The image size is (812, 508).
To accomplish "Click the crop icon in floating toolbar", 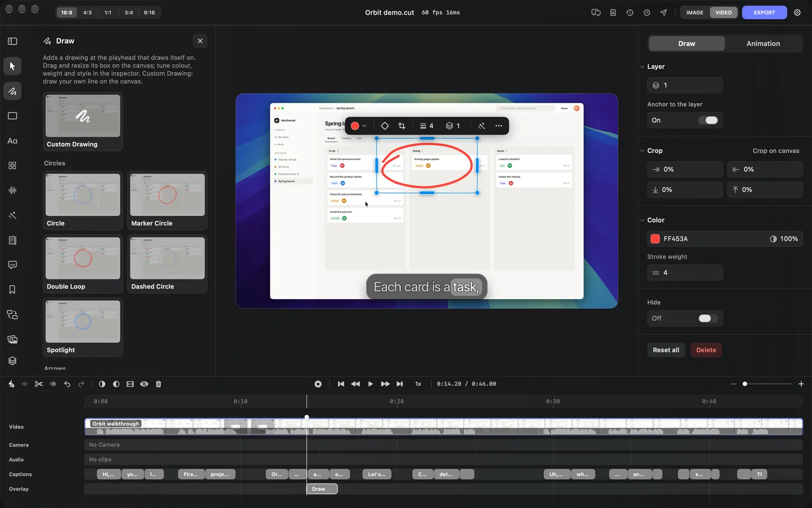I will [402, 126].
